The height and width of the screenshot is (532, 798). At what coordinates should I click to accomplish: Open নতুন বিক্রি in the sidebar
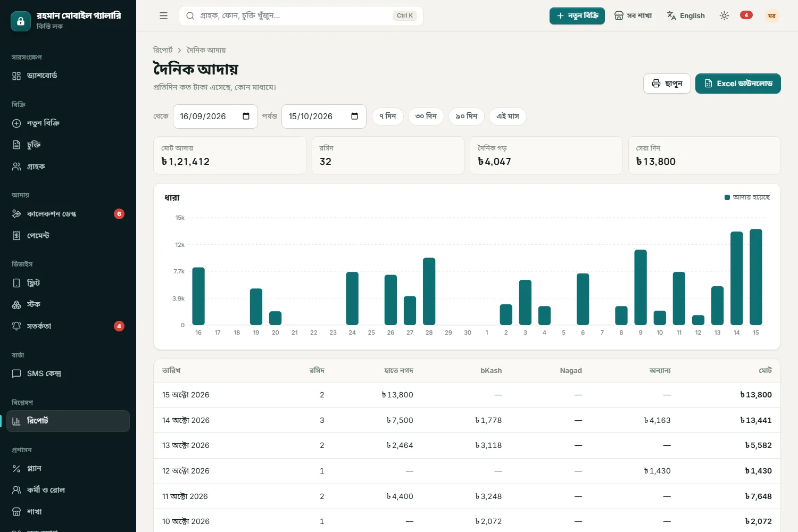coord(68,123)
